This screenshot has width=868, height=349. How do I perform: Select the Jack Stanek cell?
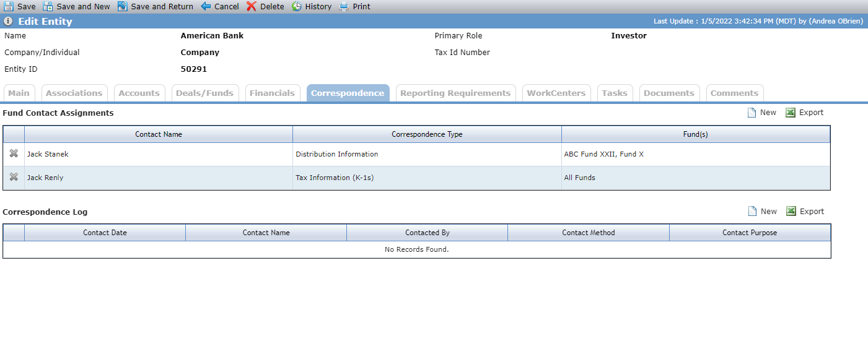[159, 154]
